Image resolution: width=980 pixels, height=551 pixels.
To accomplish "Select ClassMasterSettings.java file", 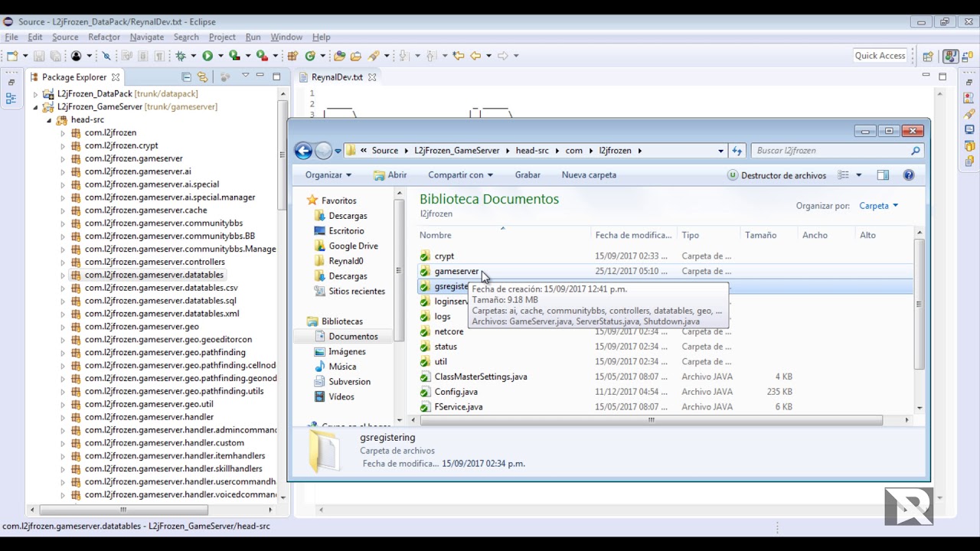I will point(481,377).
